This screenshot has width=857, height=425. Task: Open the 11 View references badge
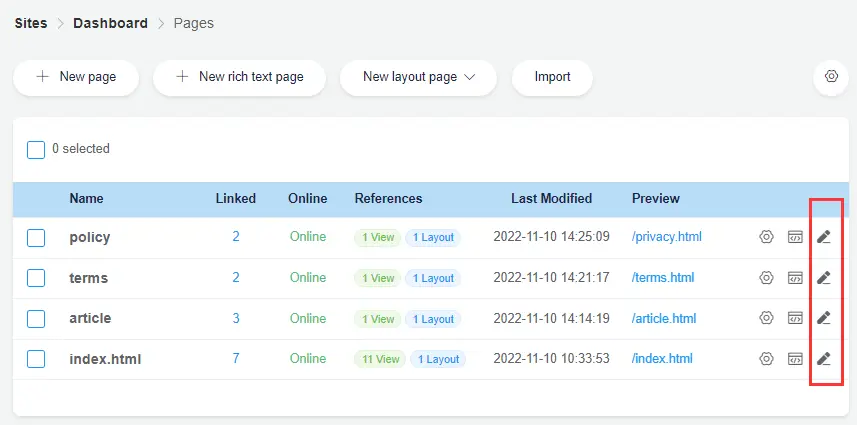(x=380, y=359)
